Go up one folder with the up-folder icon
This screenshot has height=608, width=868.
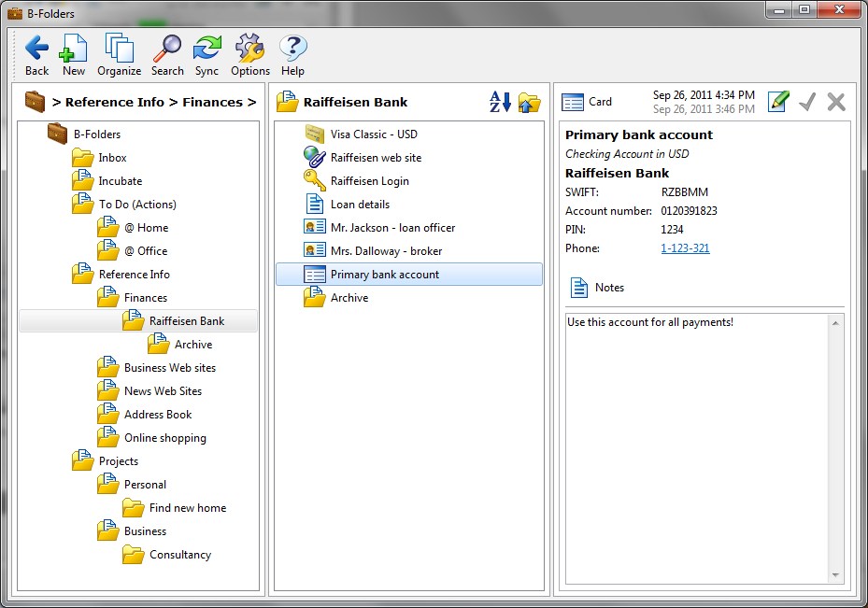coord(529,103)
